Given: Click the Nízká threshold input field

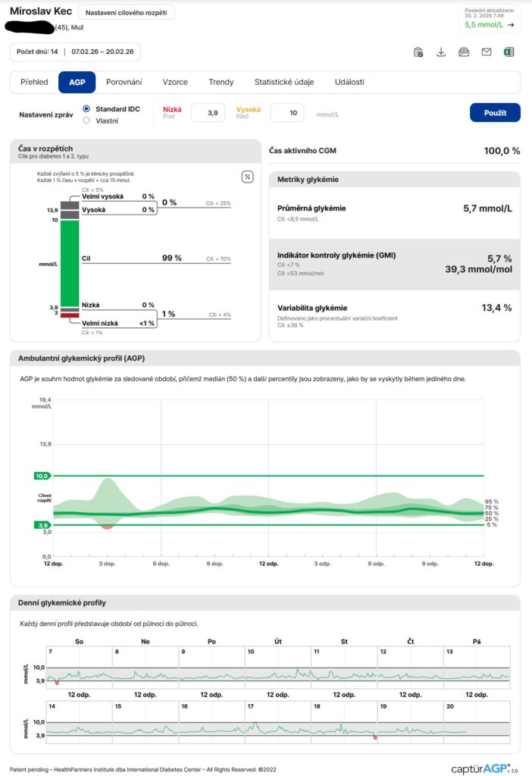Looking at the screenshot, I should tap(208, 113).
